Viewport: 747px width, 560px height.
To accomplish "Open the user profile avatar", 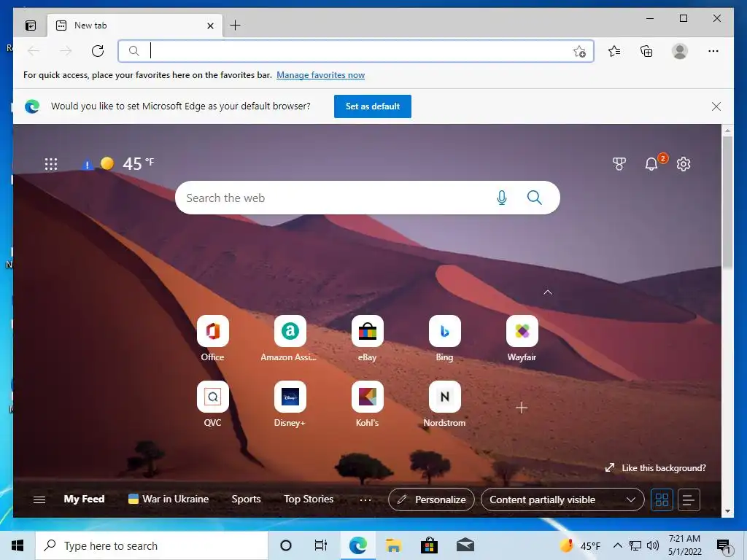I will click(680, 51).
